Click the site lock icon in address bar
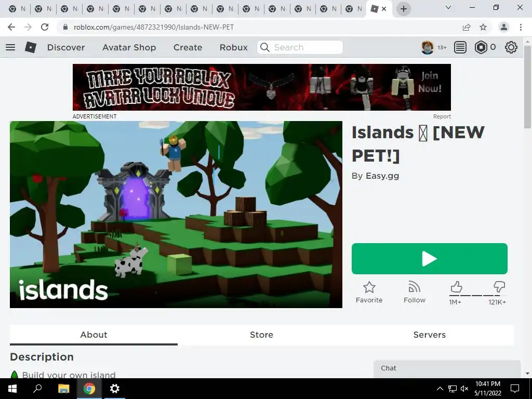 (x=65, y=27)
